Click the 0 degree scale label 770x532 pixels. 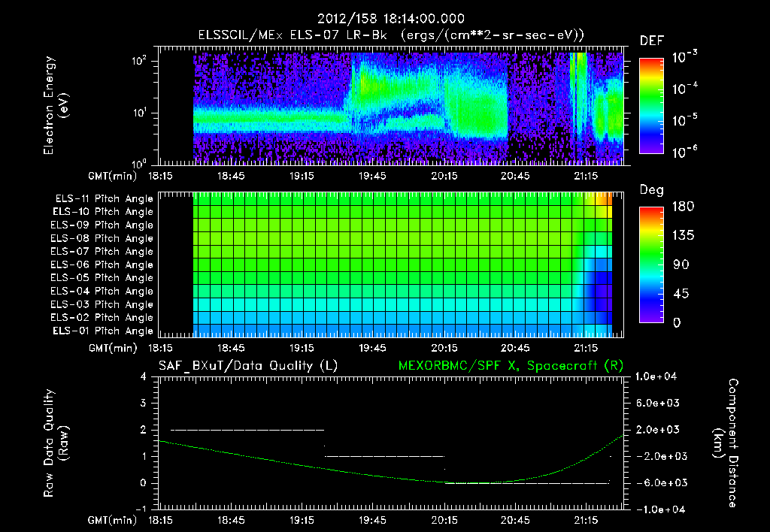tap(678, 322)
